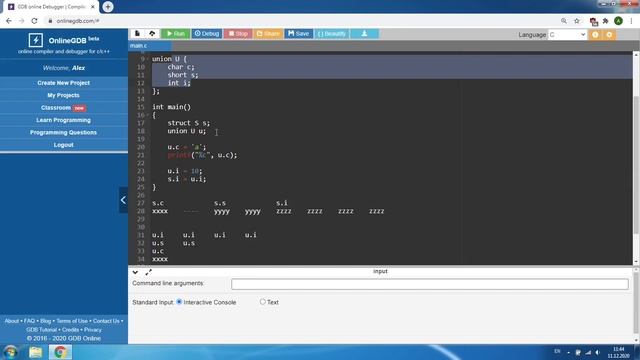Open the Classroom section
This screenshot has height=360, width=640.
pyautogui.click(x=64, y=108)
